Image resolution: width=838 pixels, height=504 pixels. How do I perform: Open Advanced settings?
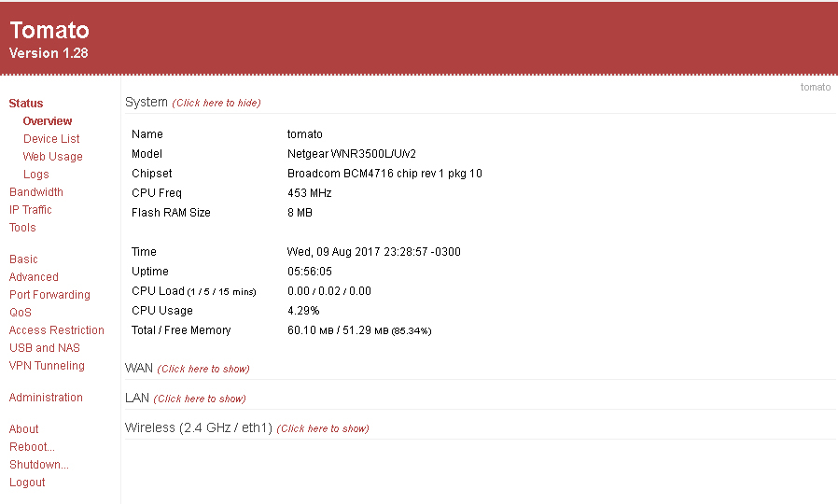point(34,276)
